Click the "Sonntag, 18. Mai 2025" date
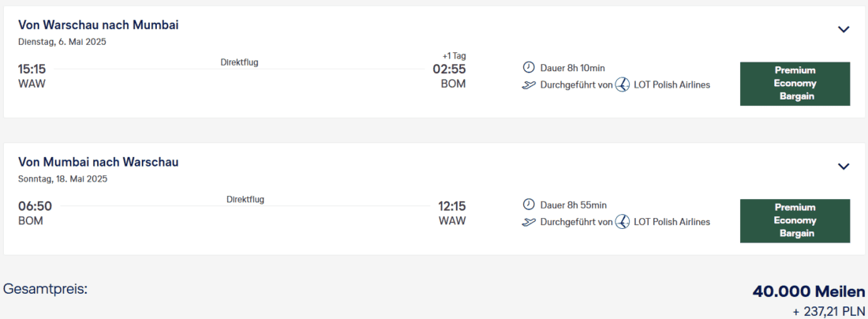Image resolution: width=868 pixels, height=319 pixels. pos(62,178)
